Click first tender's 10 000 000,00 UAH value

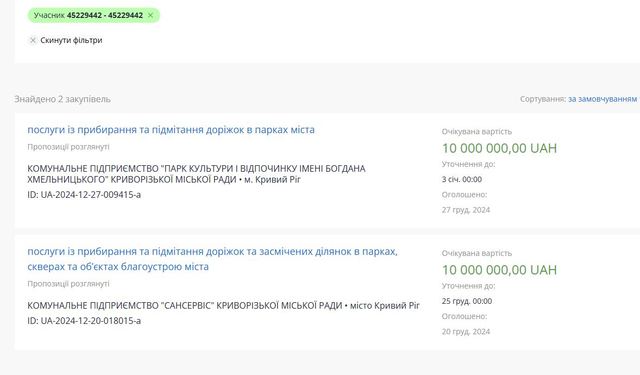(499, 148)
